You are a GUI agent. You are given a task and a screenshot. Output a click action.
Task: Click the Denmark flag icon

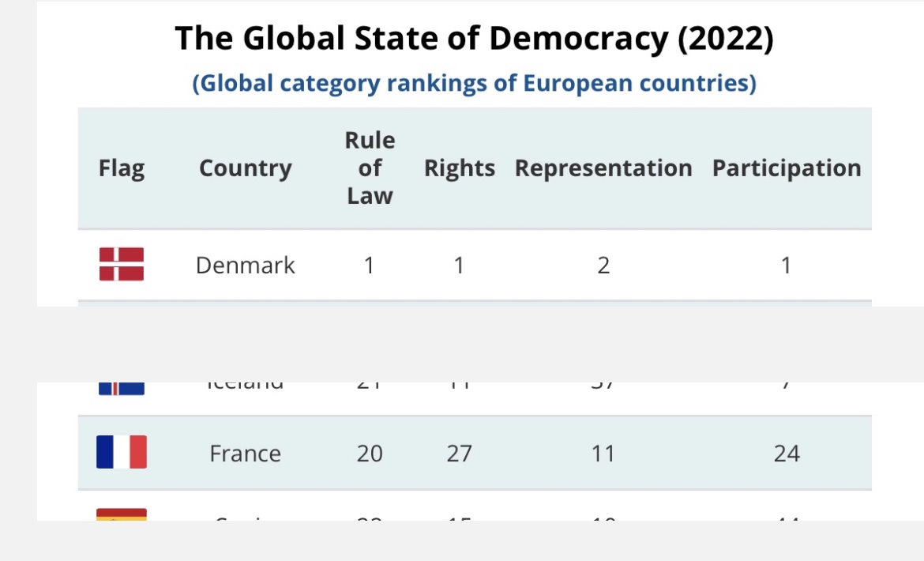coord(122,265)
